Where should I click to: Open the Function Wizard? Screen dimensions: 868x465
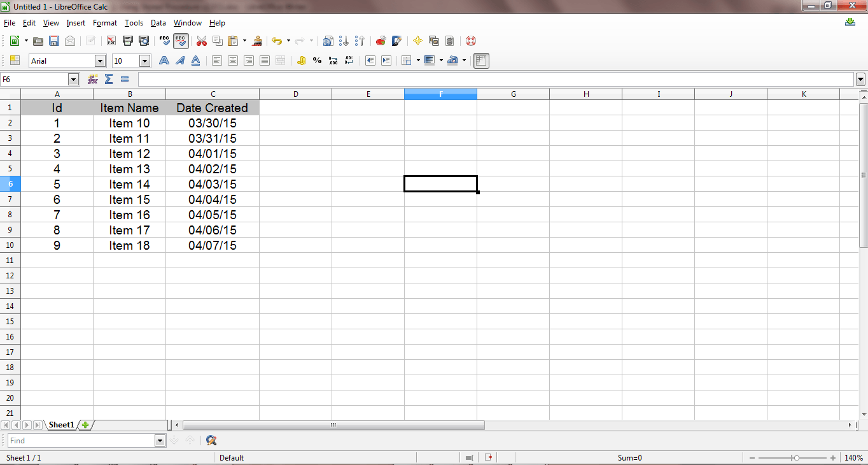[93, 79]
